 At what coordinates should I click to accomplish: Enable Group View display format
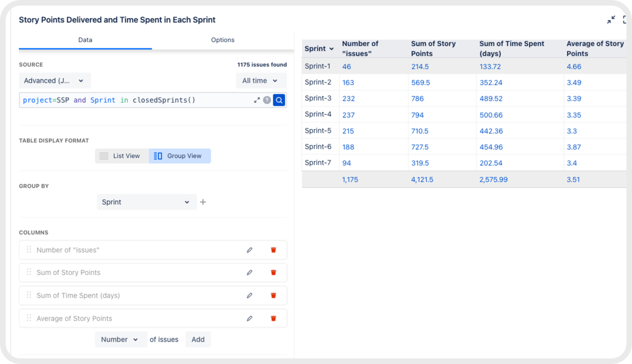coord(180,156)
